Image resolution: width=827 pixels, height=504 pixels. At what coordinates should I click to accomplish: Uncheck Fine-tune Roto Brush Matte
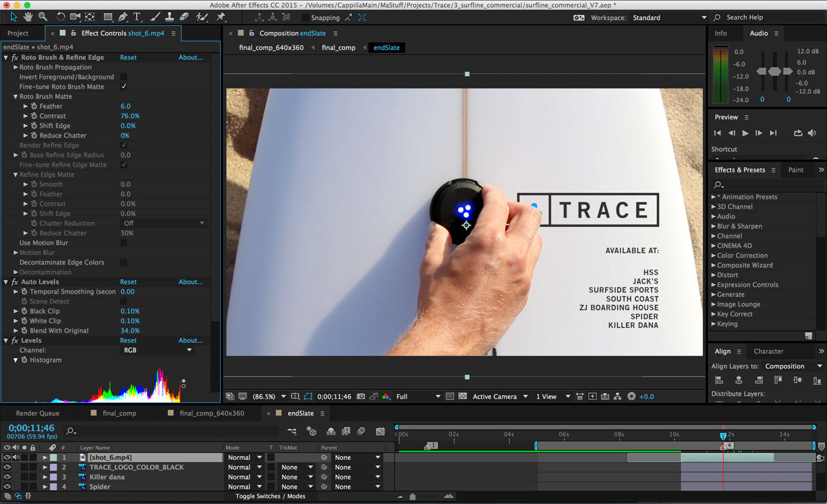(123, 87)
